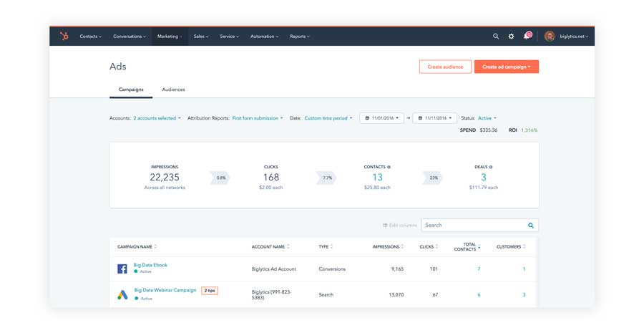The image size is (644, 333).
Task: Click customers 1 for Big Data Ebook
Action: coord(524,269)
